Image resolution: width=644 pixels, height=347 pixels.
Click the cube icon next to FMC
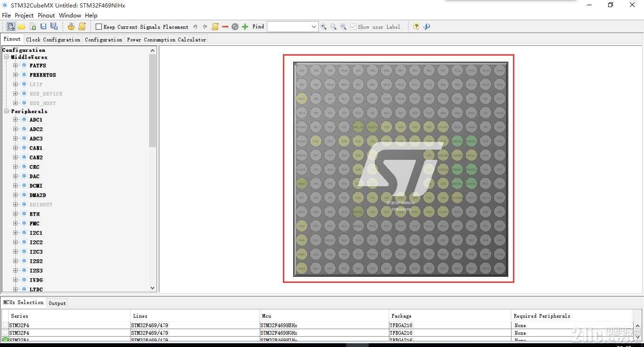(24, 223)
